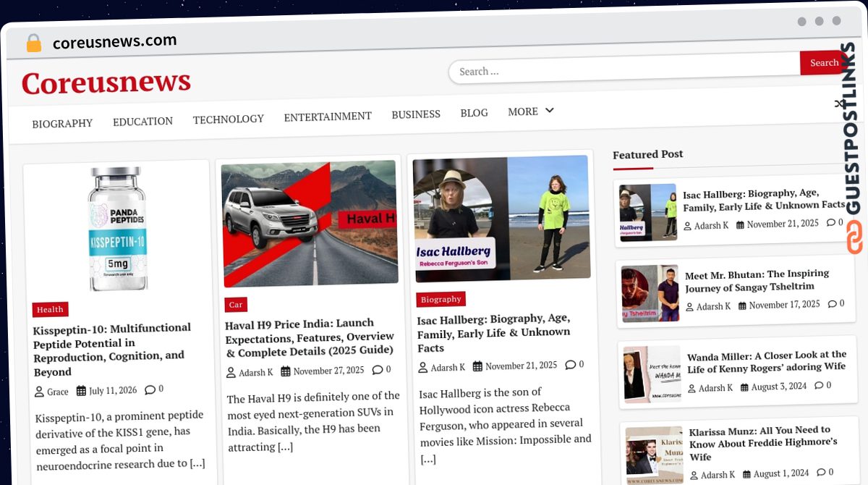Screen dimensions: 868x485
Task: Click the search input field
Action: pyautogui.click(x=624, y=69)
